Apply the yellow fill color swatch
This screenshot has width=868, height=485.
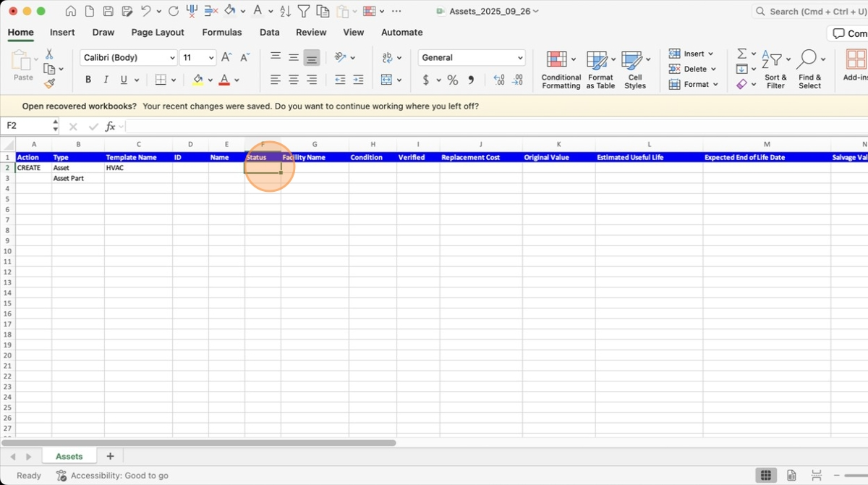click(x=197, y=80)
